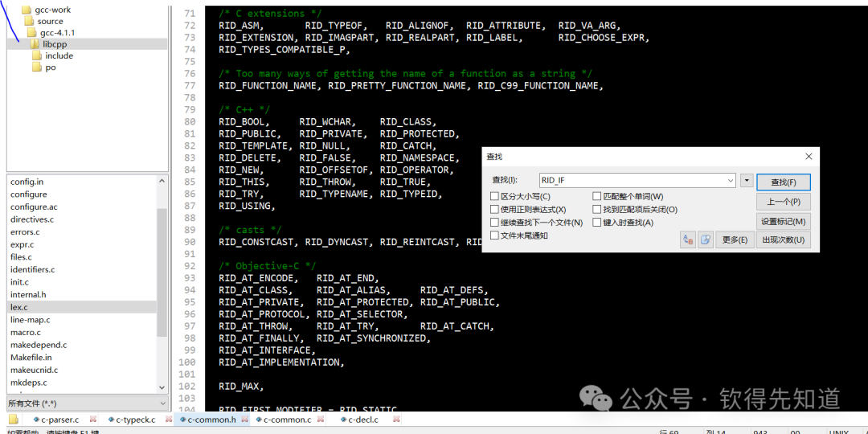Click the source folder icon in the tree

(x=30, y=21)
